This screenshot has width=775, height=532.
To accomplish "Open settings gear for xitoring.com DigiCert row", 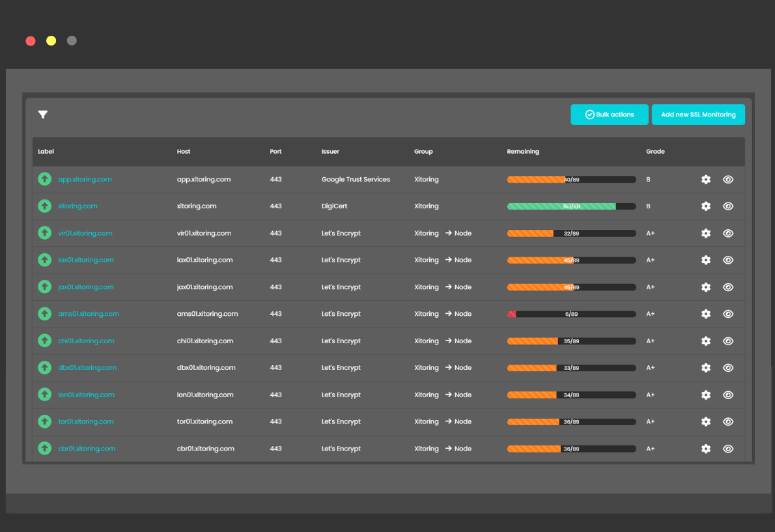I will tap(706, 206).
